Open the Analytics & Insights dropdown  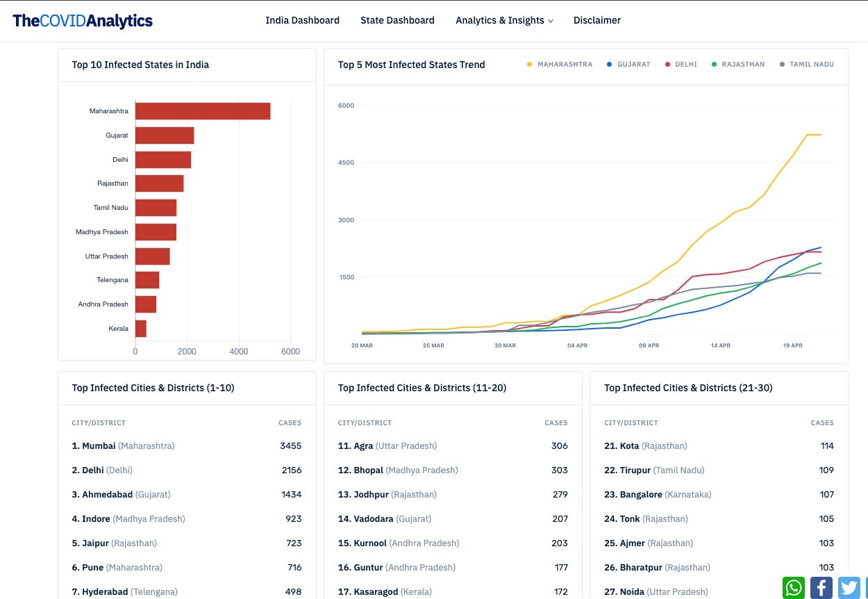coord(499,20)
